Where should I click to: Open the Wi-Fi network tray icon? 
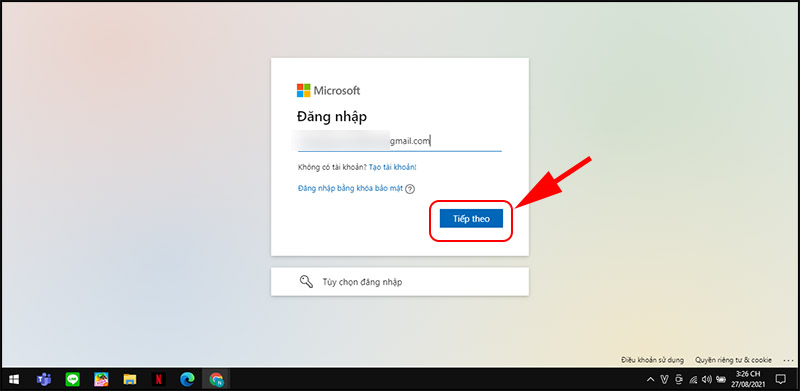point(693,379)
